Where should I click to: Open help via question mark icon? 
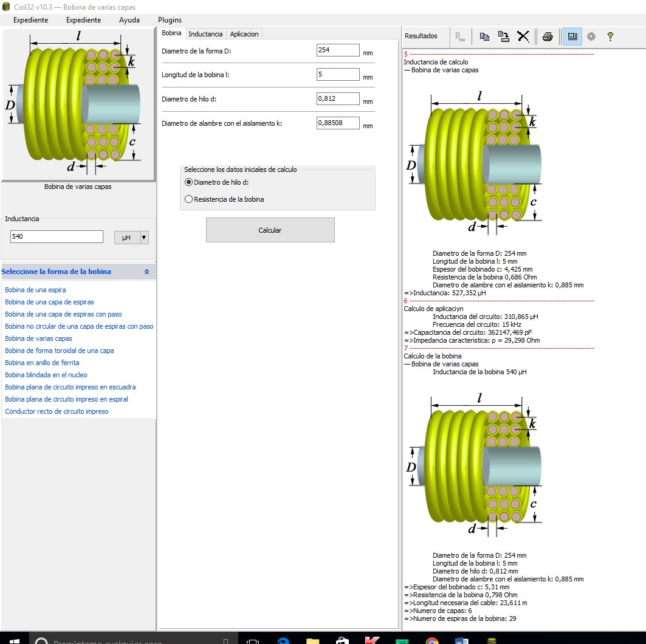pyautogui.click(x=610, y=36)
